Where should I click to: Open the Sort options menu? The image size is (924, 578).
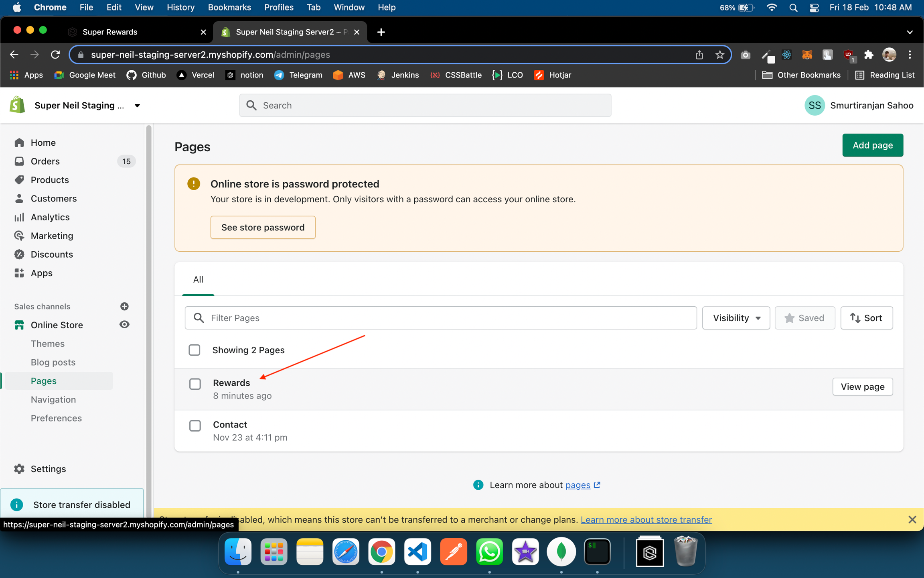pyautogui.click(x=866, y=318)
